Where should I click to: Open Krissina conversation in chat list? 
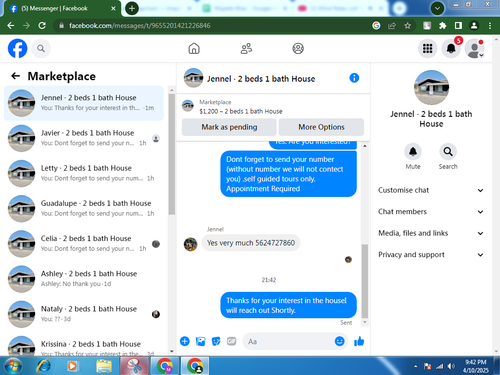(x=84, y=345)
